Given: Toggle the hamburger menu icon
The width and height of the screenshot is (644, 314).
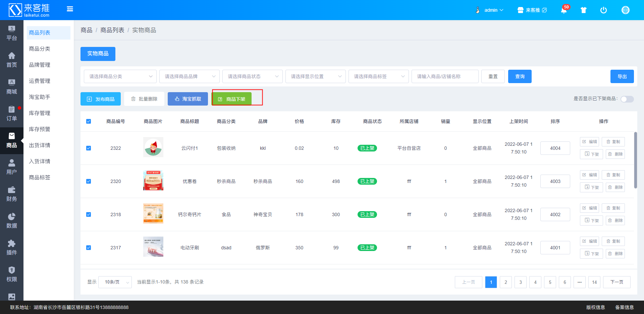Looking at the screenshot, I should tap(70, 9).
